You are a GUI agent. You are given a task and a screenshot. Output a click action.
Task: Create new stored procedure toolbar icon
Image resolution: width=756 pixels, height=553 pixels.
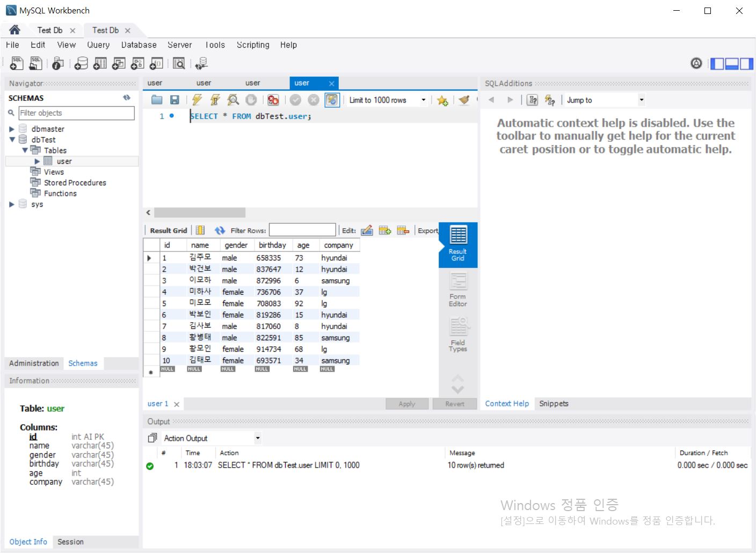(x=137, y=63)
